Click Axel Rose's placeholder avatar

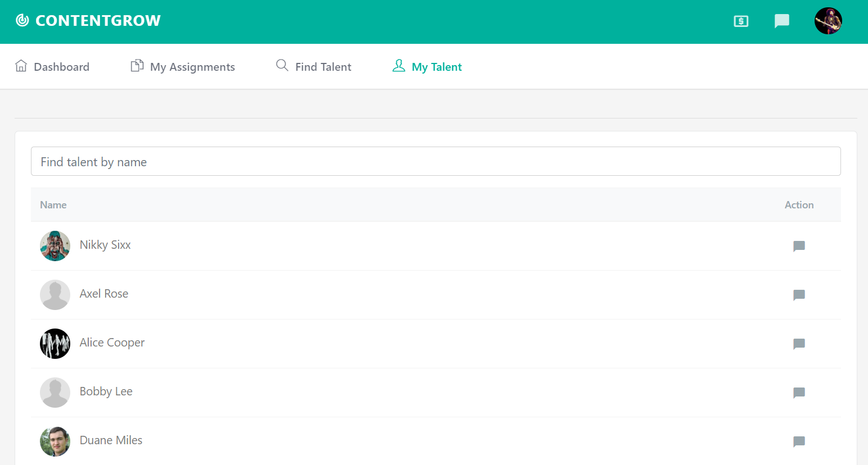click(55, 295)
